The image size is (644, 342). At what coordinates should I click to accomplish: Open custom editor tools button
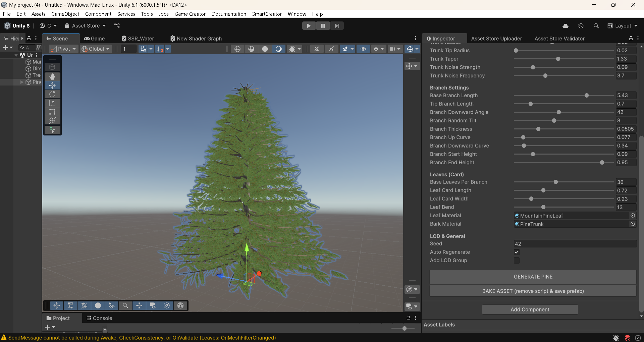(x=52, y=130)
